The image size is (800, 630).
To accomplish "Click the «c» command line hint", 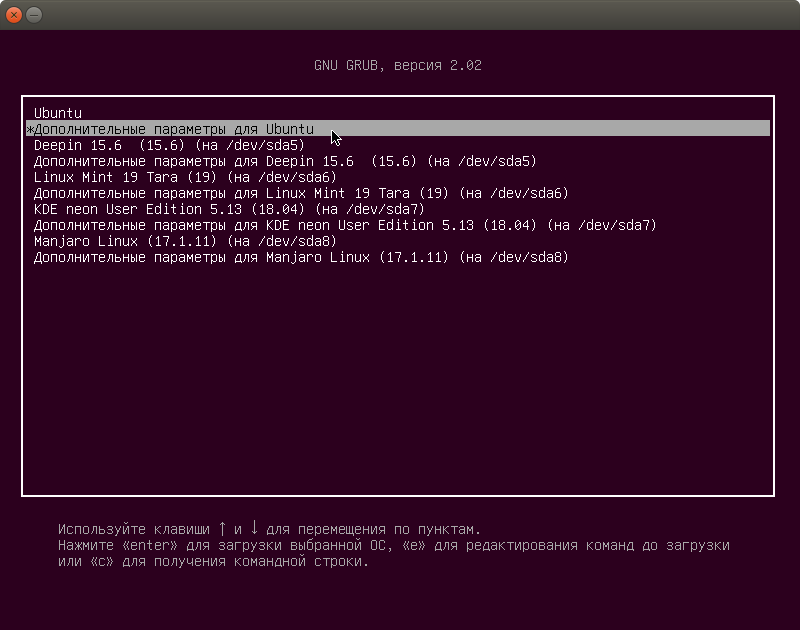I will 102,562.
